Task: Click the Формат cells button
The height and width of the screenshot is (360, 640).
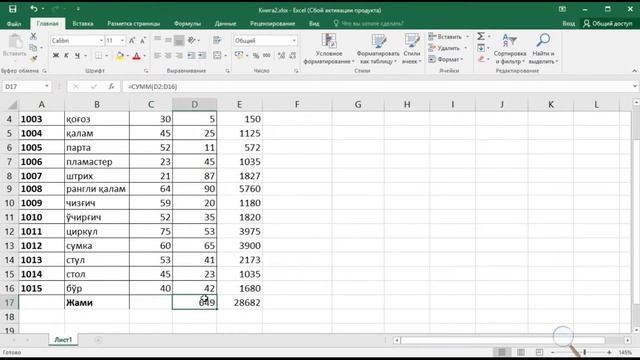Action: [x=446, y=60]
